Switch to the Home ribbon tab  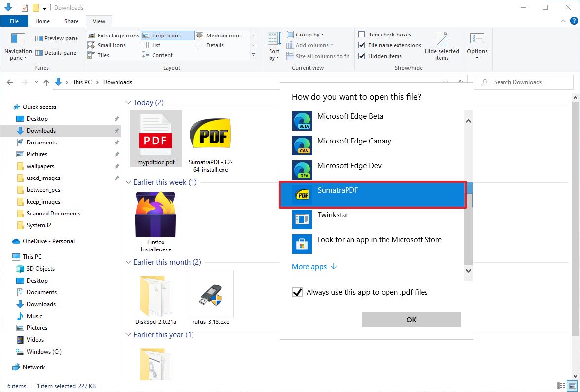[x=42, y=21]
